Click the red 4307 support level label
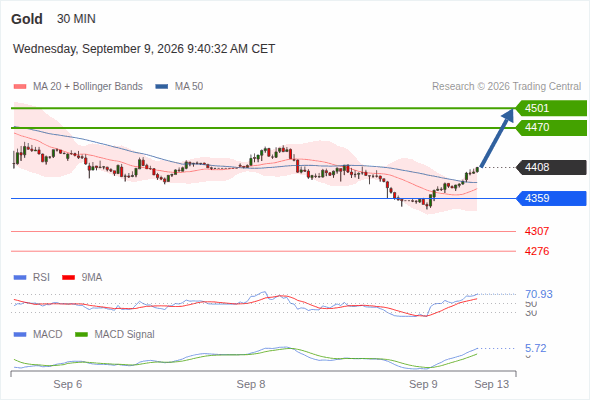This screenshot has width=590, height=400. click(537, 231)
